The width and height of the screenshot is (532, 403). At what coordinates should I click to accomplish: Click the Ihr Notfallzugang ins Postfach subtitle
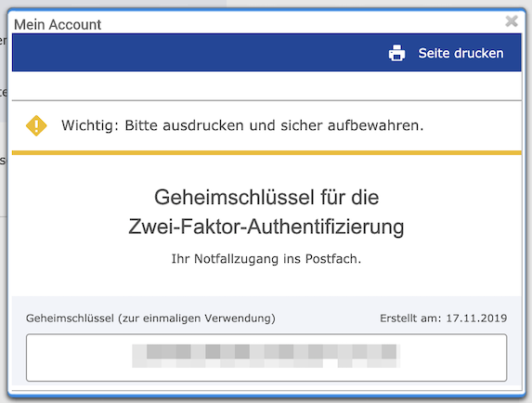tap(266, 259)
